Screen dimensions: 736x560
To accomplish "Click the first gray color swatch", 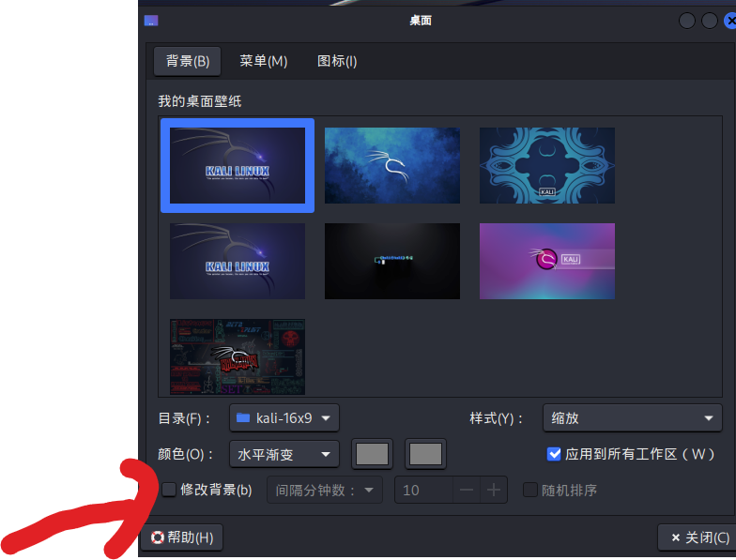I will pos(372,454).
